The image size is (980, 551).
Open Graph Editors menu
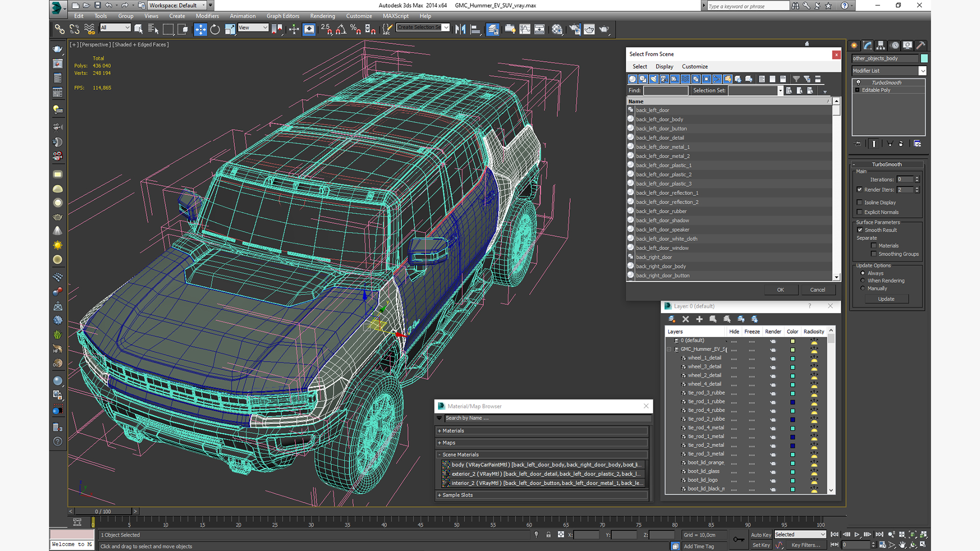pyautogui.click(x=283, y=16)
